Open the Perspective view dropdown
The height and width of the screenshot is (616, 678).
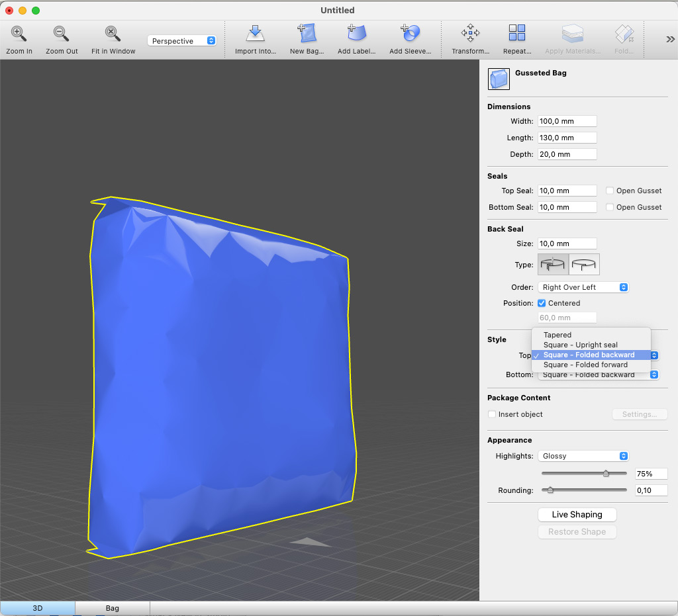(x=182, y=41)
